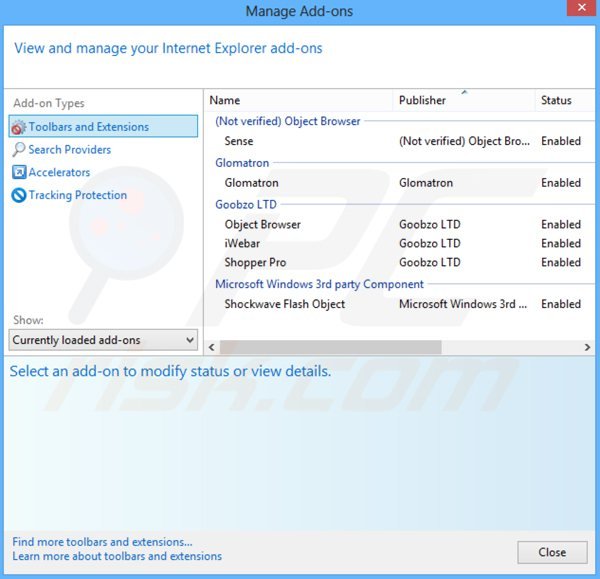The width and height of the screenshot is (600, 579).
Task: Select Shockwave Flash Object add-on
Action: tap(284, 304)
